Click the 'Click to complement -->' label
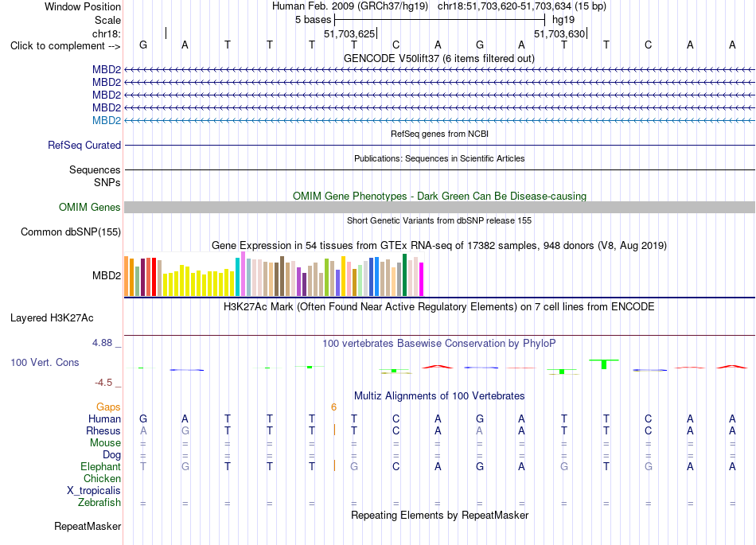 pyautogui.click(x=65, y=46)
